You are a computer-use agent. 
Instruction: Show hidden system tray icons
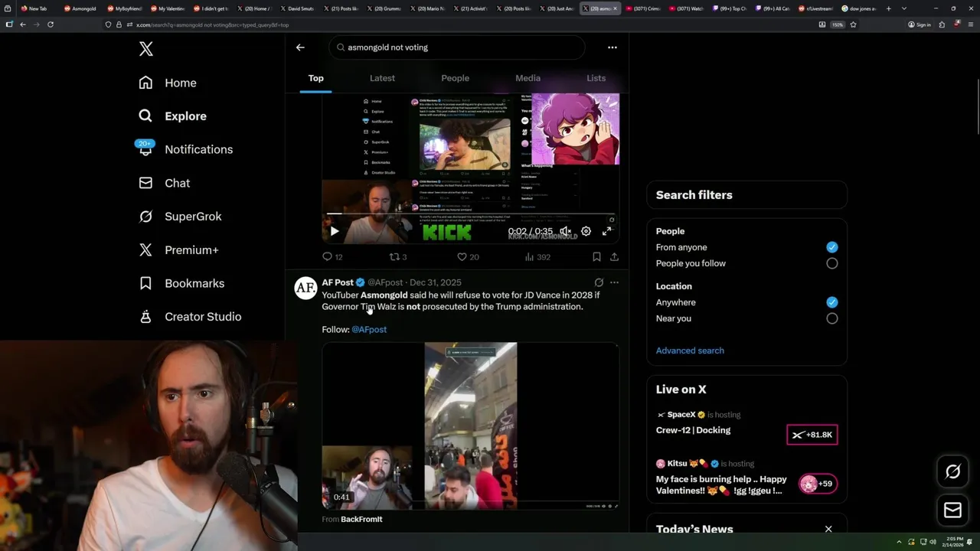[x=900, y=542]
